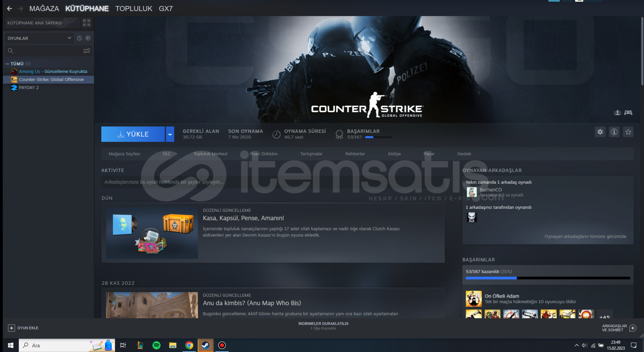Open the Anu Map update thumbnail
The height and width of the screenshot is (352, 644).
coord(152,305)
